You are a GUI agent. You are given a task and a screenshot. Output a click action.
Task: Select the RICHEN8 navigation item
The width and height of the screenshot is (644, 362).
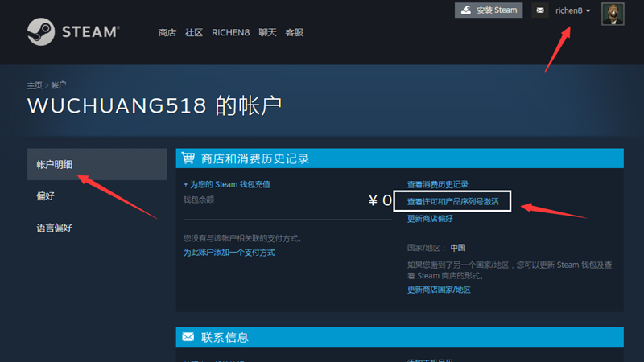230,33
